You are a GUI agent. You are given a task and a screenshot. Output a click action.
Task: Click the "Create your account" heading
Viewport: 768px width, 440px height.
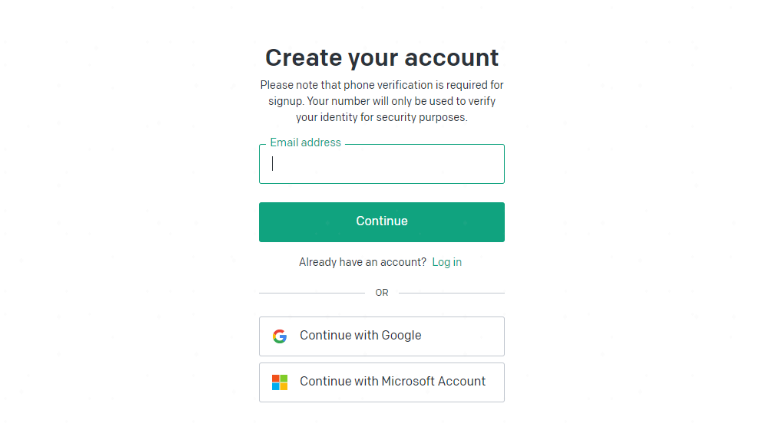[382, 58]
